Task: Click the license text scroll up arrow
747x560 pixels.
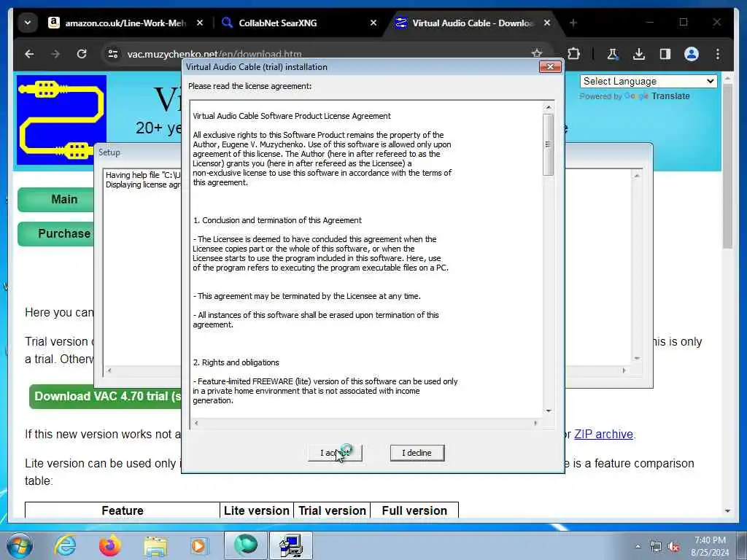Action: (549, 108)
